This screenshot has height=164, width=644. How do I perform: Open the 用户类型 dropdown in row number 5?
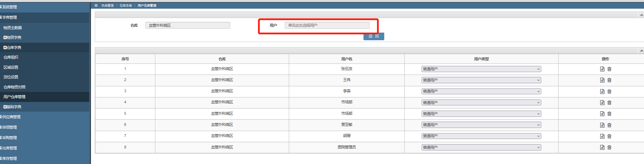pos(481,114)
